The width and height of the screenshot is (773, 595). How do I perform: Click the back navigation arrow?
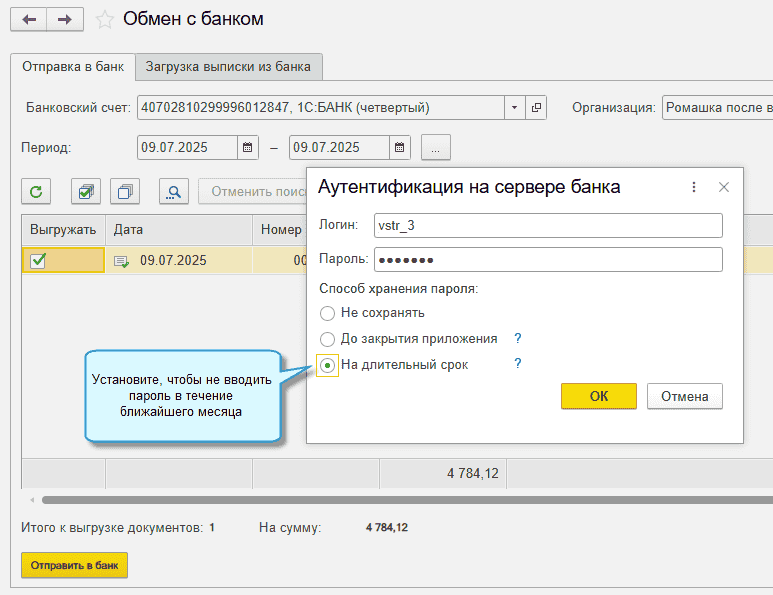pos(28,19)
